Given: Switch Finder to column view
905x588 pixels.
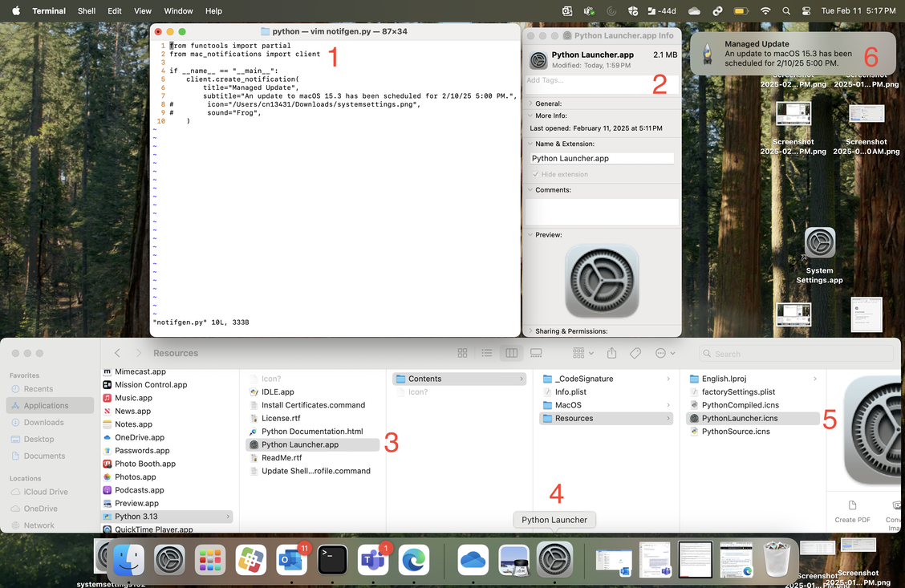Looking at the screenshot, I should 511,353.
